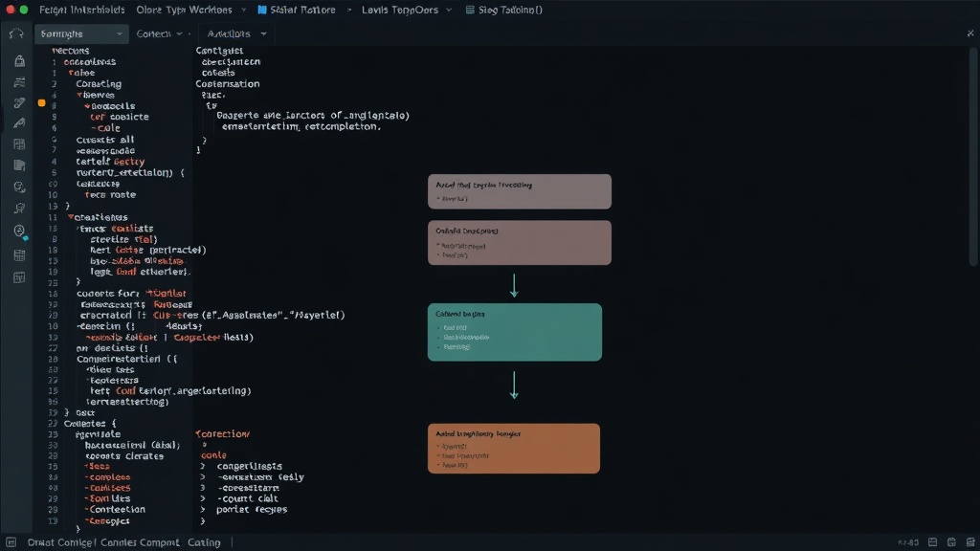980x551 pixels.
Task: Toggle the panel icon at the status bar's left
Action: [x=11, y=542]
